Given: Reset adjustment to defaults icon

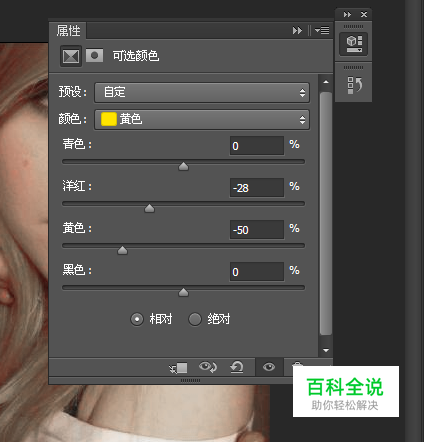Looking at the screenshot, I should click(x=237, y=367).
